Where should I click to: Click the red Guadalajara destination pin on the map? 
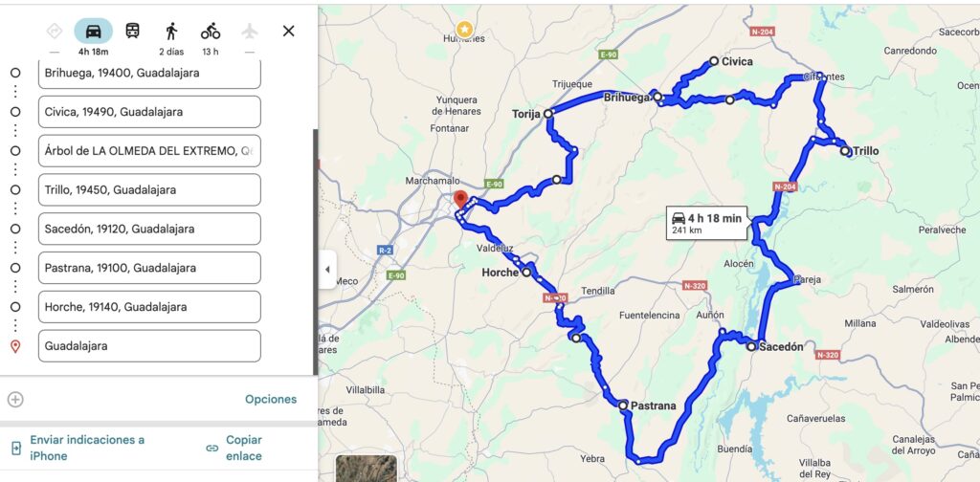tap(461, 199)
